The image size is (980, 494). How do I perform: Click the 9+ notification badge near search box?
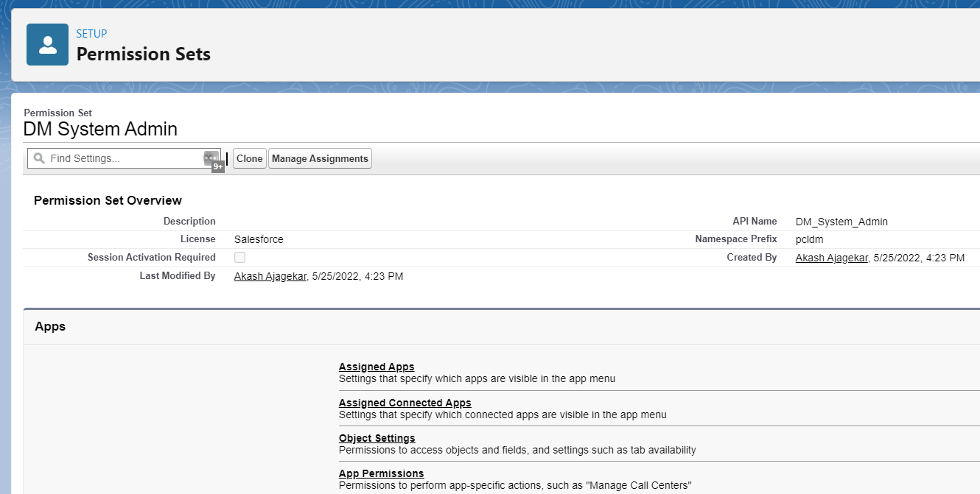point(217,166)
